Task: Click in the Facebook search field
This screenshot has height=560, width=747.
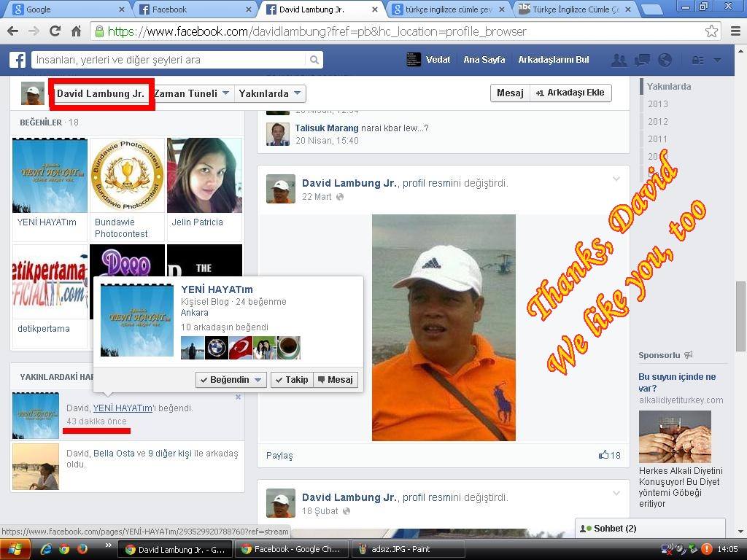Action: (169, 60)
